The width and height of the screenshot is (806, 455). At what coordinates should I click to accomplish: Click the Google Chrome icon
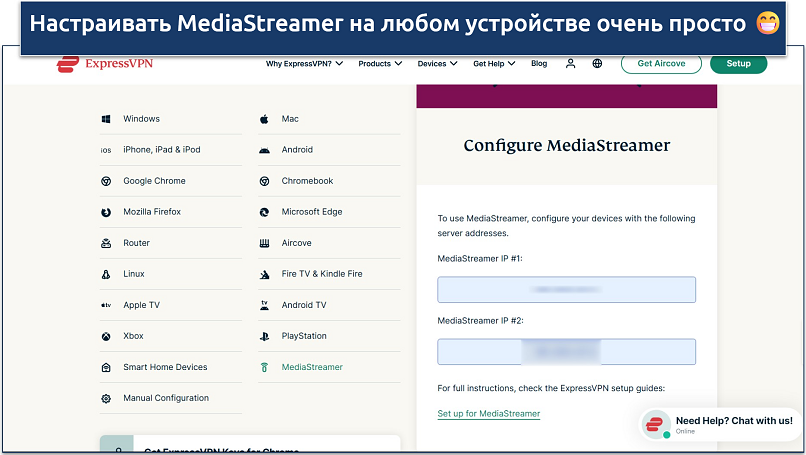tap(106, 181)
